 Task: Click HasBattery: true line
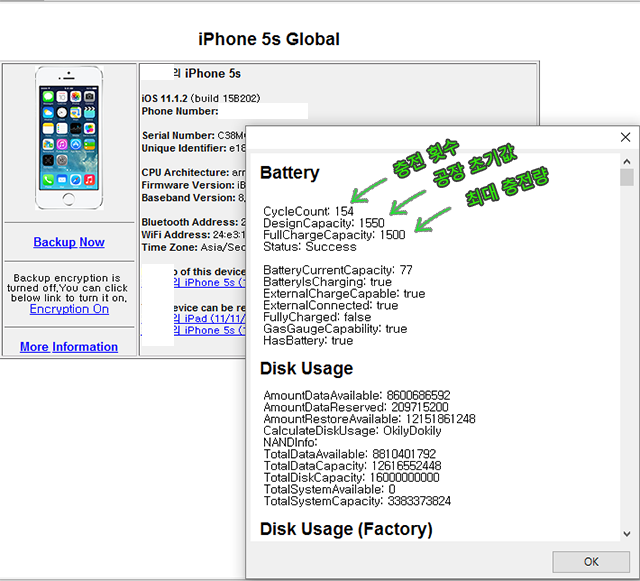[x=308, y=341]
